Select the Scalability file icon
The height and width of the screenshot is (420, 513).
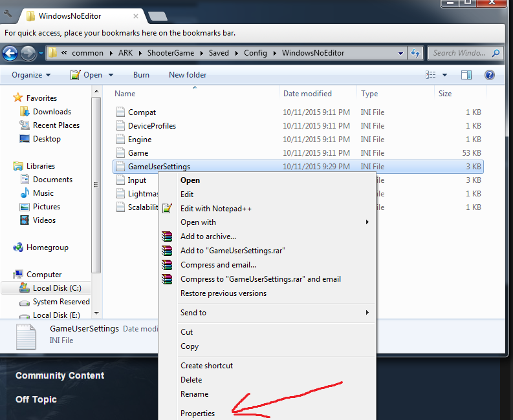(120, 207)
